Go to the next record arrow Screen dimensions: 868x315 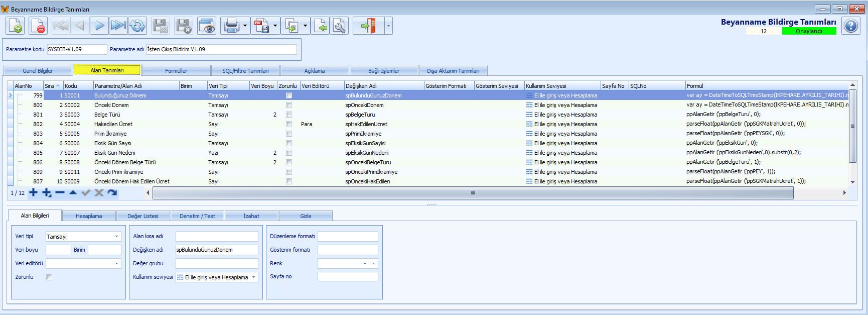[99, 26]
